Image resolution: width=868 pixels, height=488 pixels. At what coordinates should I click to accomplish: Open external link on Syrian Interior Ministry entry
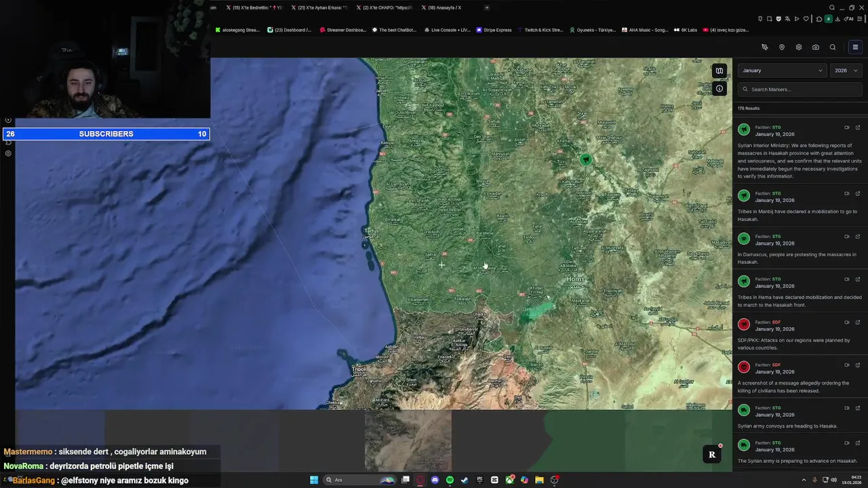point(858,127)
